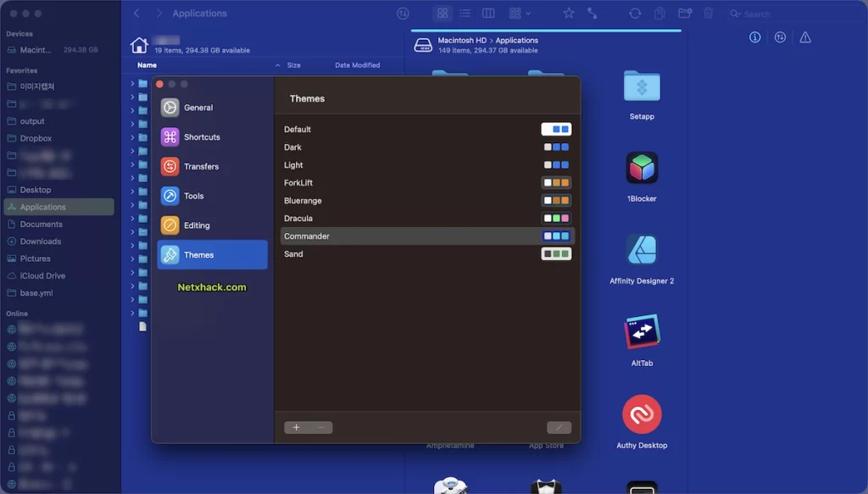868x494 pixels.
Task: Click the Applications breadcrumb in path bar
Action: pyautogui.click(x=516, y=41)
